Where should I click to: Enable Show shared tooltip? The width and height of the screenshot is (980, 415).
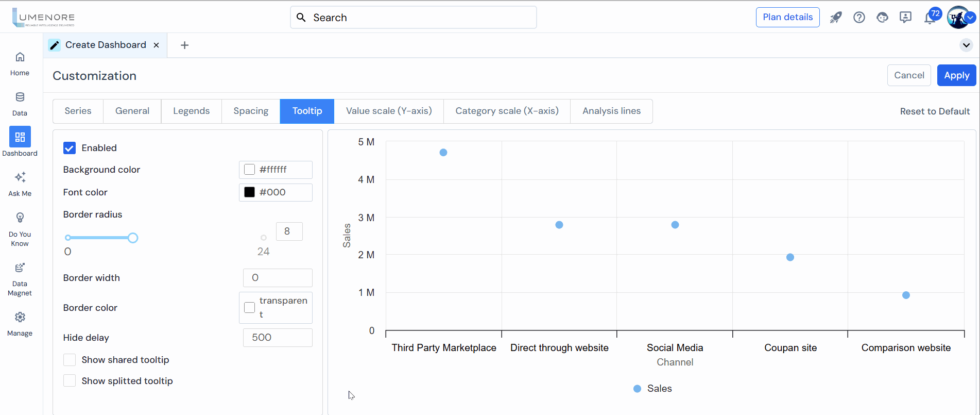coord(70,360)
